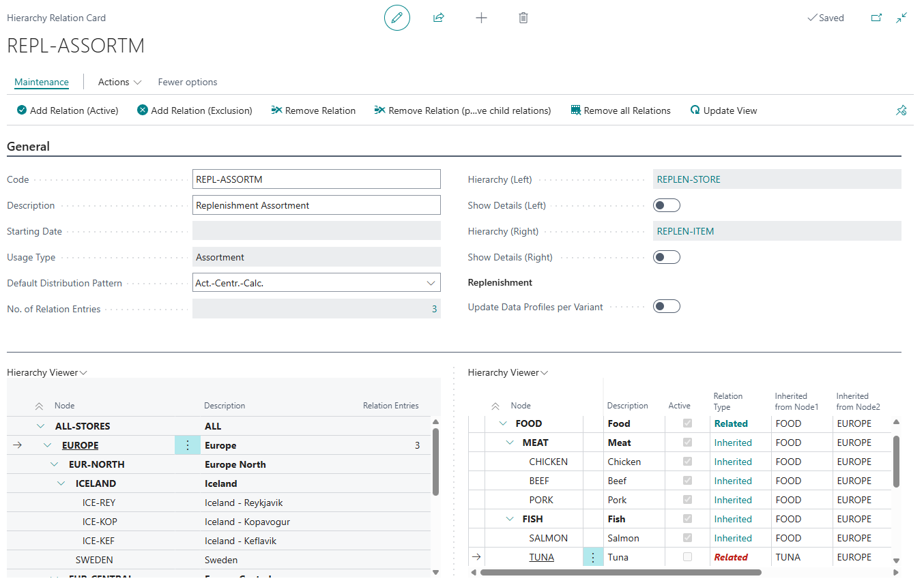This screenshot has width=924, height=583.
Task: Click the pin icon on action bar
Action: coord(901,110)
